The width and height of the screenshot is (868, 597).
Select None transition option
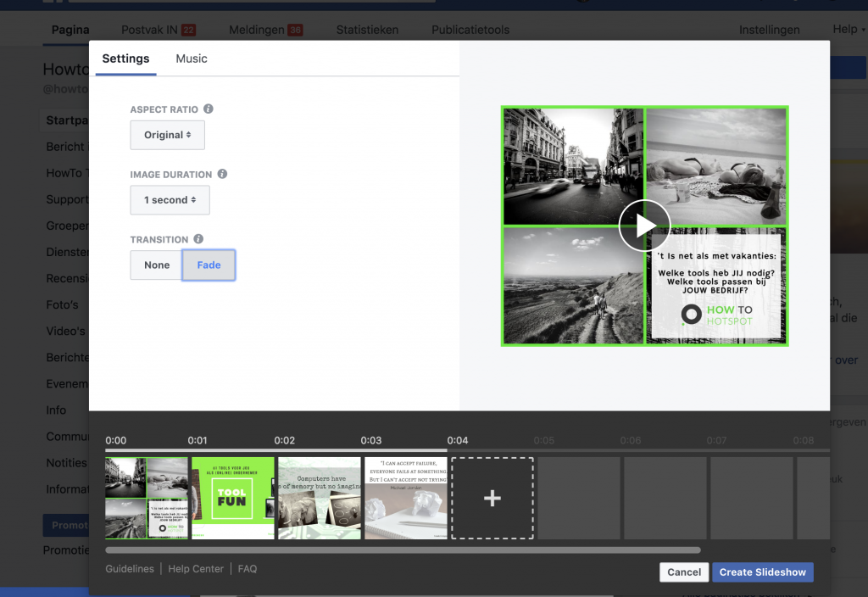pos(157,265)
